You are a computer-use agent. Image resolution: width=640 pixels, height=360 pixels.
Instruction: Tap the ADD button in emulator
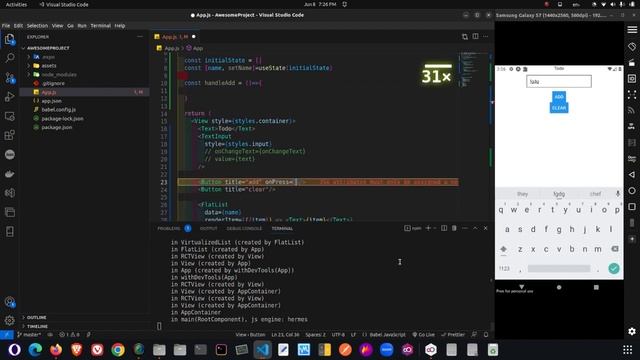click(x=559, y=97)
